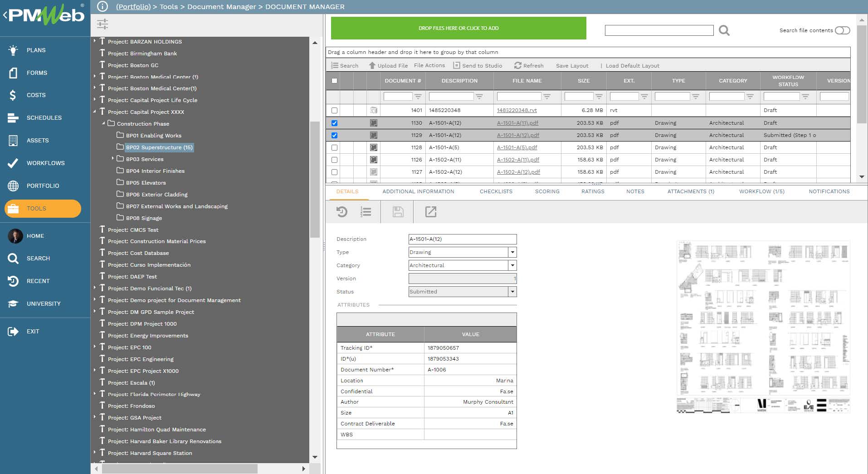Switch to the Attachments tab
Screen dimensions: 868x474
[x=690, y=191]
